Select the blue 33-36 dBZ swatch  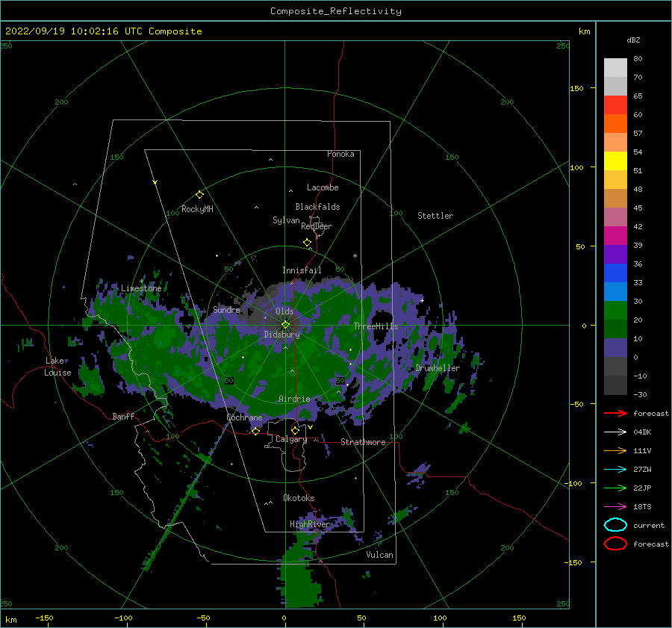(615, 273)
